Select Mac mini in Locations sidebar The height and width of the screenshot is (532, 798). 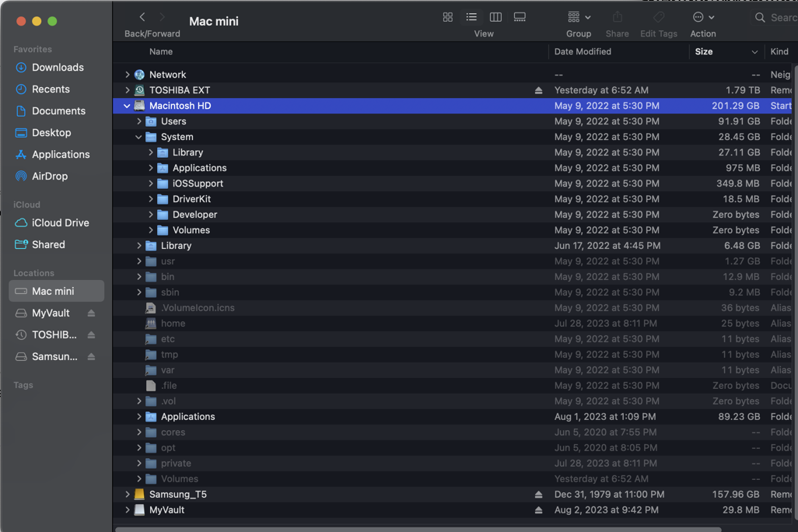(57, 291)
